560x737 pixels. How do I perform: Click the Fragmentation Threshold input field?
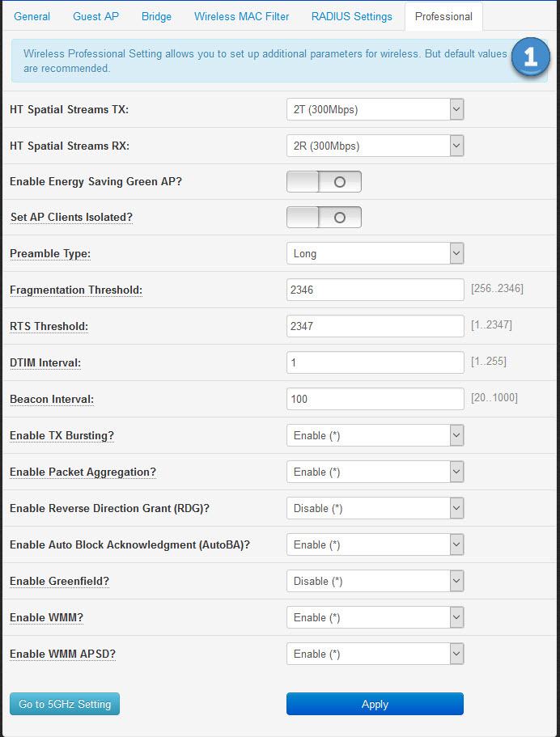pos(375,290)
